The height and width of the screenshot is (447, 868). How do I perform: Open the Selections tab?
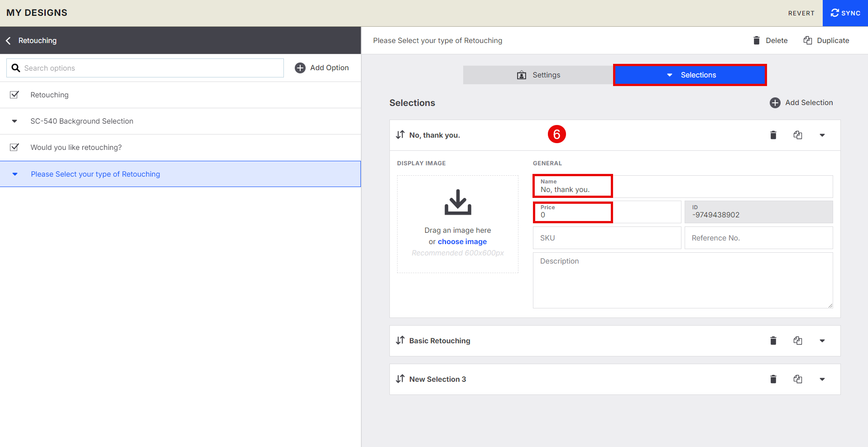690,75
